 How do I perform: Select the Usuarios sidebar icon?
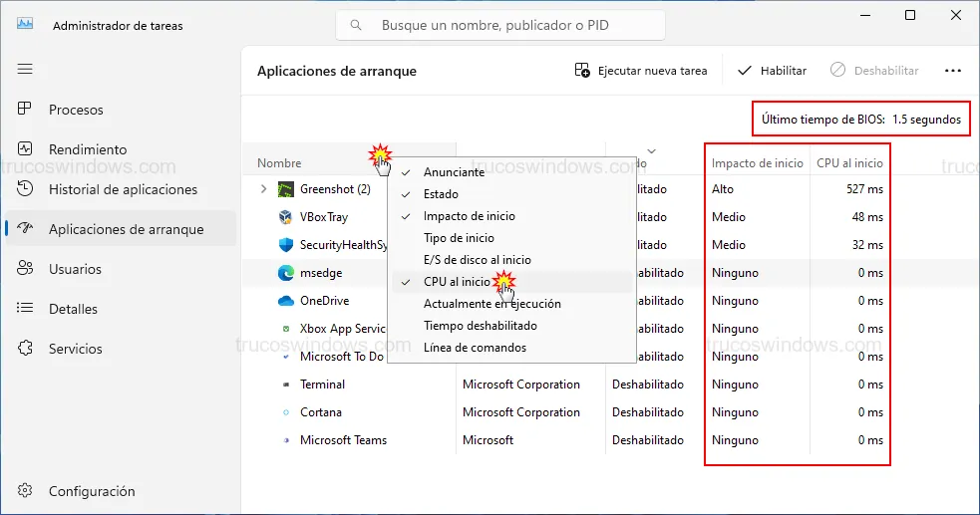point(25,269)
